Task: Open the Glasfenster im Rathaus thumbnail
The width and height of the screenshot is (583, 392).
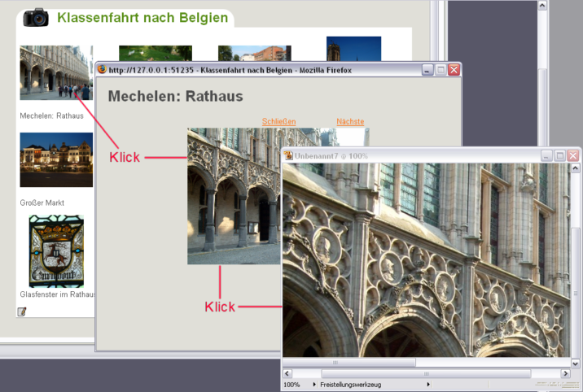Action: [x=56, y=251]
